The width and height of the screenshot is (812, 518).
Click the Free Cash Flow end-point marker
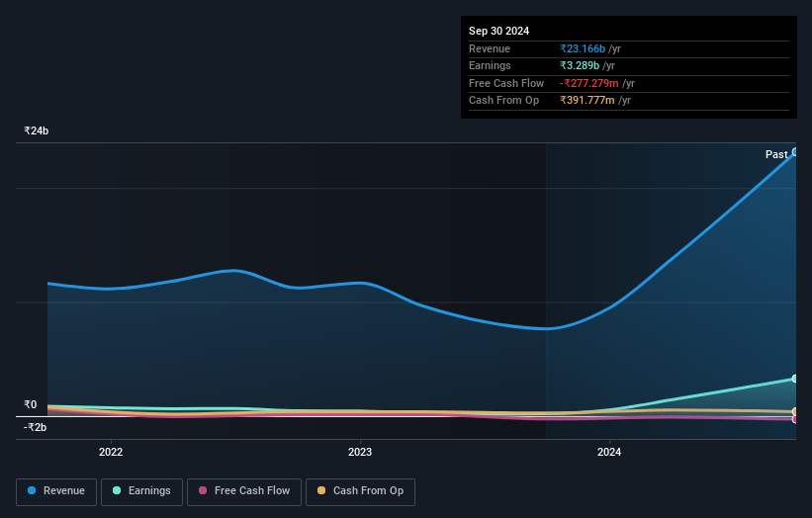pyautogui.click(x=795, y=419)
